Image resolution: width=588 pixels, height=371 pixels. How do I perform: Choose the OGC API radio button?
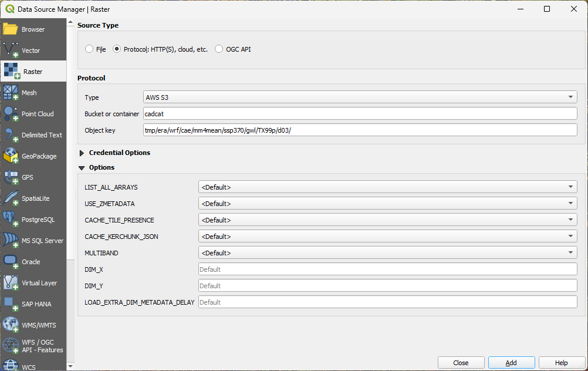click(x=219, y=49)
